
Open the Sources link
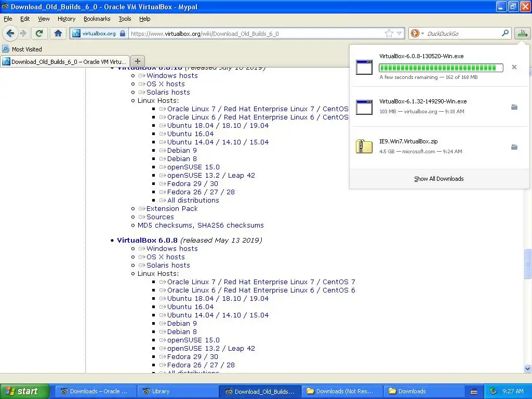click(160, 217)
